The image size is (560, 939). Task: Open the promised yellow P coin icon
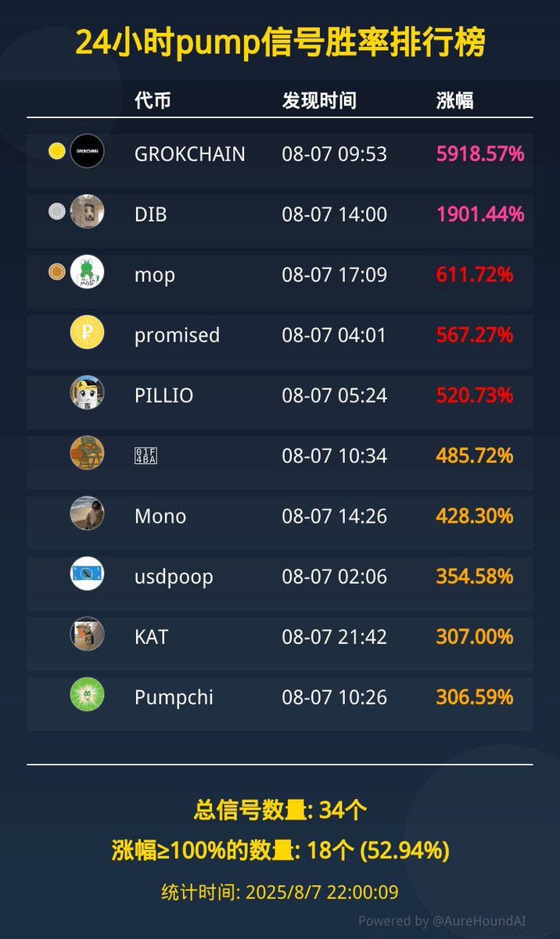pos(87,332)
